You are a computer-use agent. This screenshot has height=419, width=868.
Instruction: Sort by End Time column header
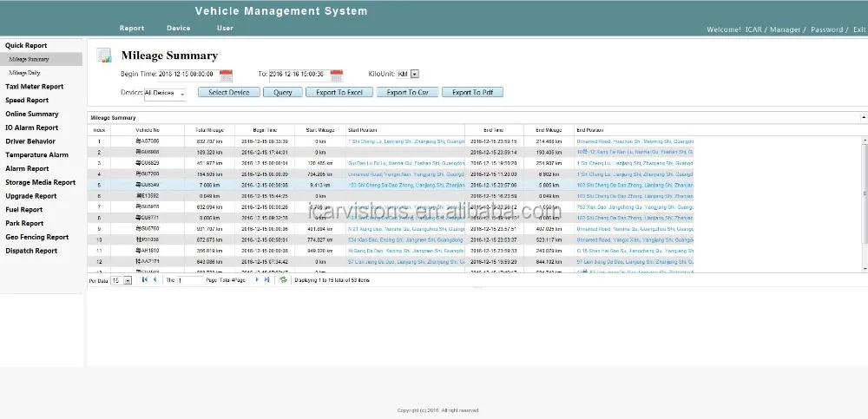494,130
